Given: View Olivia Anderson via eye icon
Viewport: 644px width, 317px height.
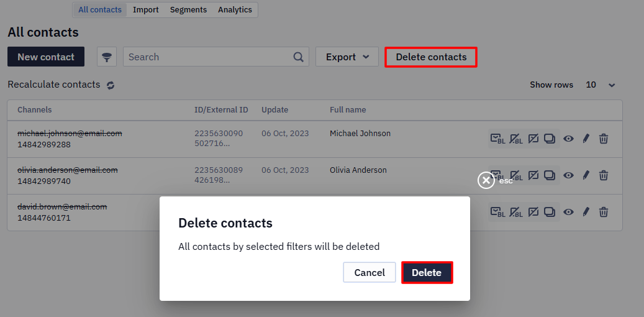Looking at the screenshot, I should click(x=568, y=175).
